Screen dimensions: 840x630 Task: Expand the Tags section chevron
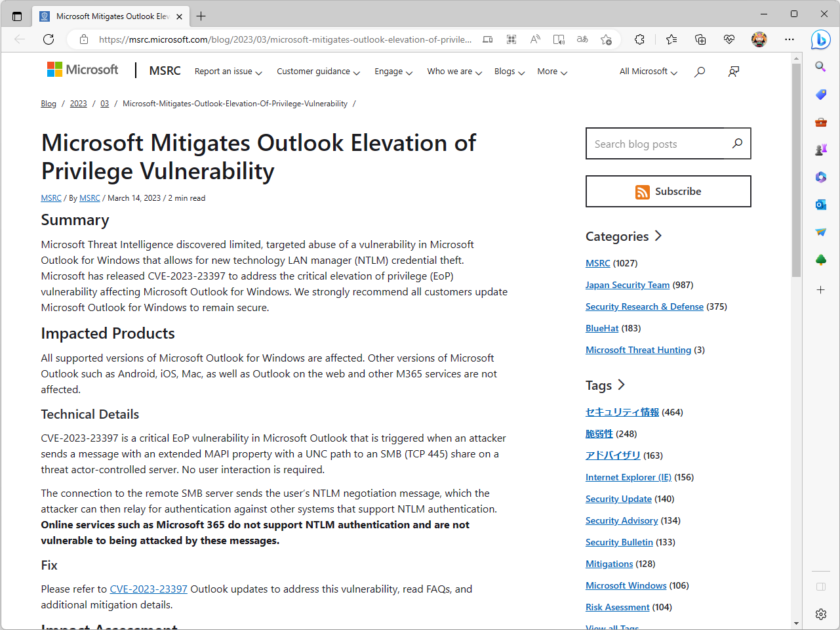620,385
